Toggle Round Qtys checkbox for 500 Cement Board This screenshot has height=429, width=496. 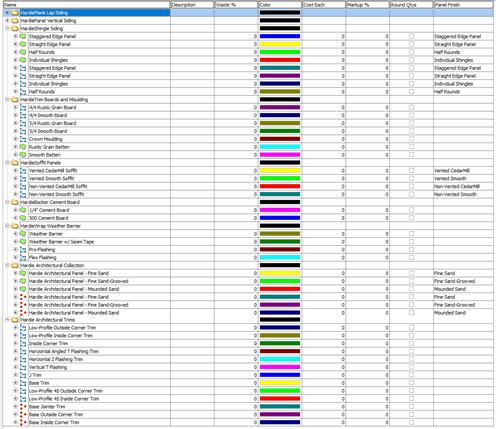coord(411,218)
